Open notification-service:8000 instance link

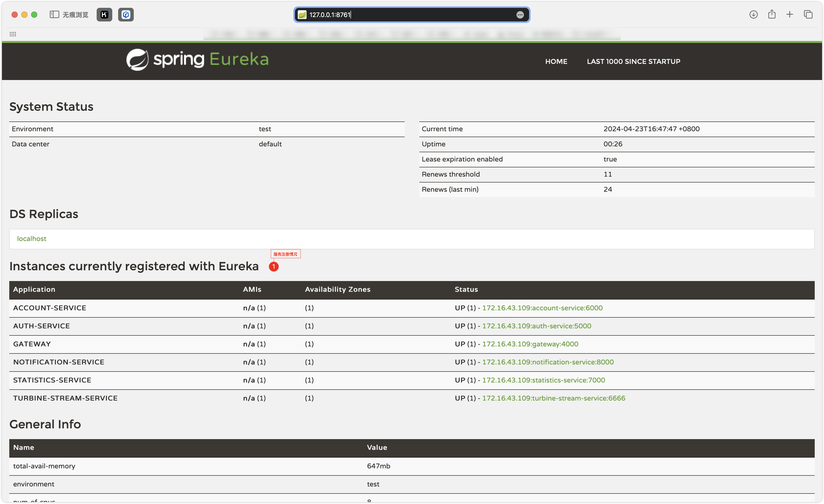pyautogui.click(x=548, y=362)
